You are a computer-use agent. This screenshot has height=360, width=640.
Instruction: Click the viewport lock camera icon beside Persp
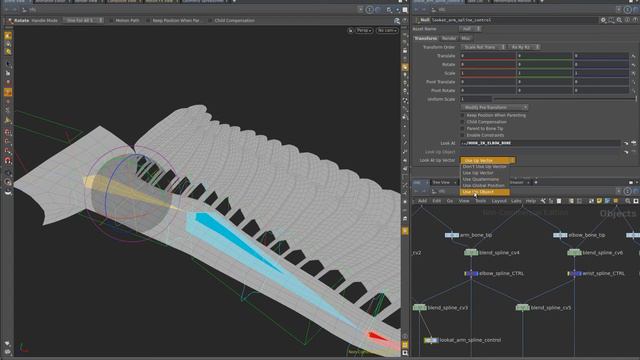(351, 30)
